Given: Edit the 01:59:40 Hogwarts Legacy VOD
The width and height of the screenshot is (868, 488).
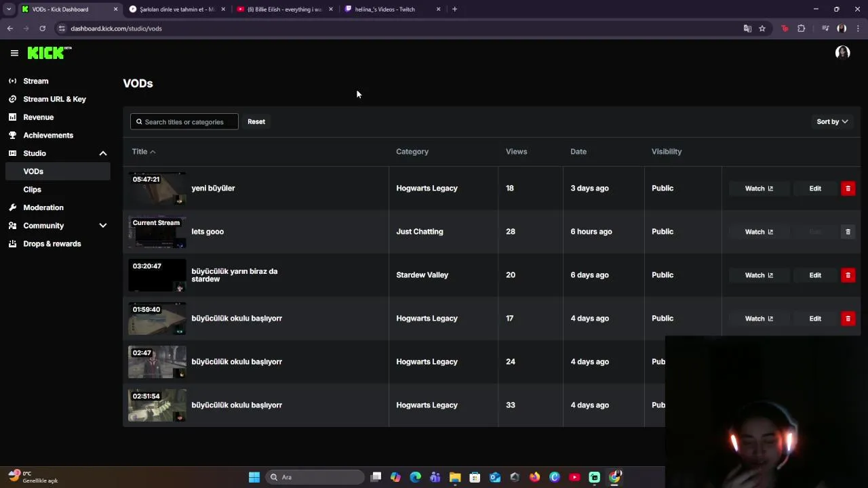Looking at the screenshot, I should pyautogui.click(x=815, y=319).
